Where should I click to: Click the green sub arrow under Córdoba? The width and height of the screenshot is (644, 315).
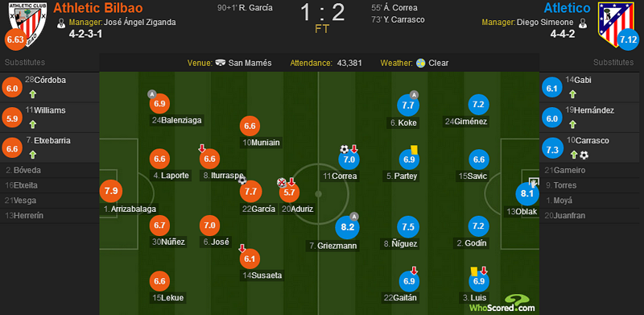pos(32,94)
